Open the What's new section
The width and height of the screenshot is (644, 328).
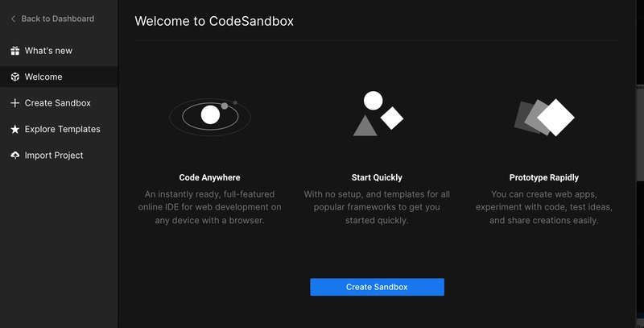[x=59, y=51]
